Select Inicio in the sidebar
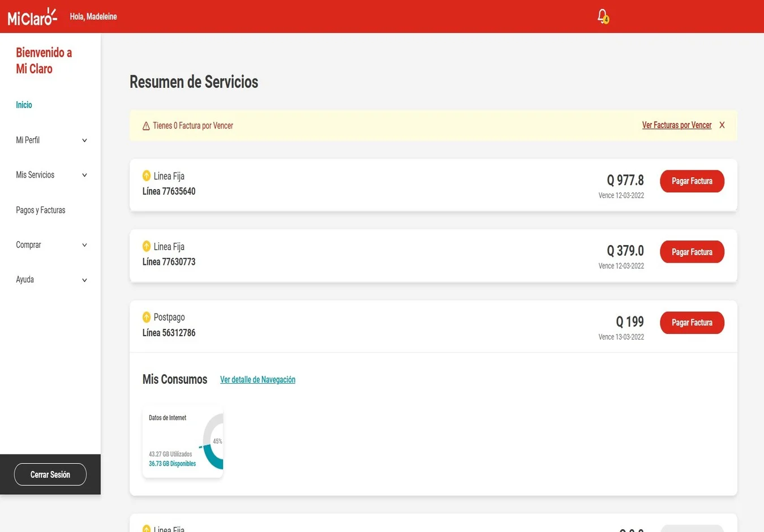The width and height of the screenshot is (764, 532). tap(24, 105)
